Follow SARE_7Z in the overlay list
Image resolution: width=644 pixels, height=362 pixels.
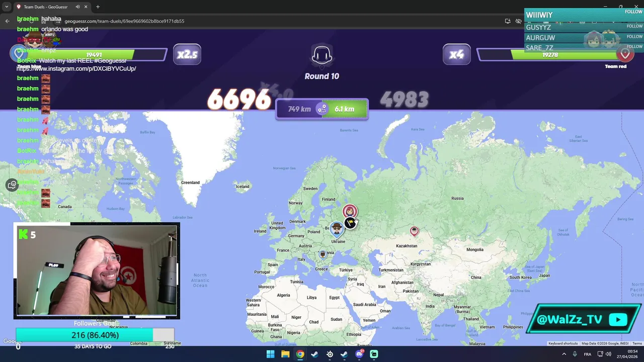coord(634,47)
